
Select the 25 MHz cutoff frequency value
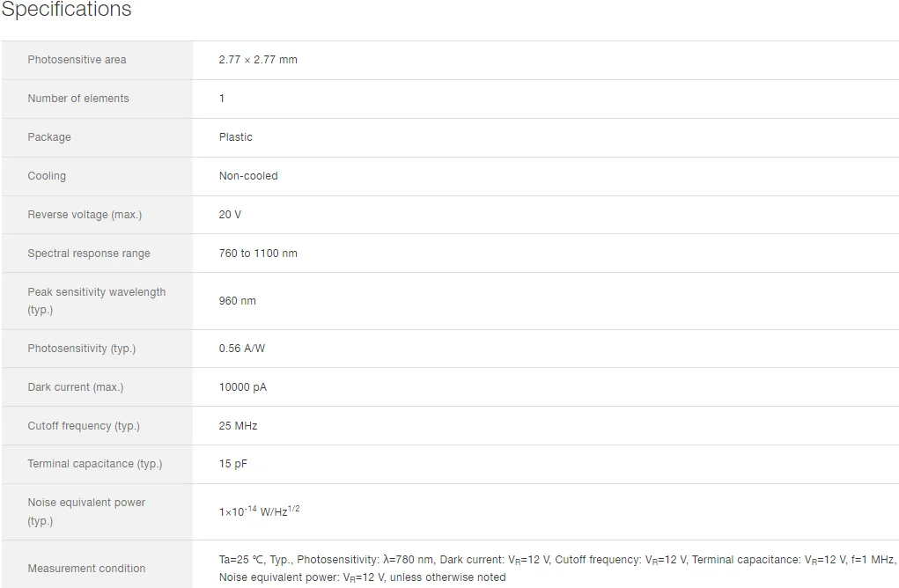point(239,426)
